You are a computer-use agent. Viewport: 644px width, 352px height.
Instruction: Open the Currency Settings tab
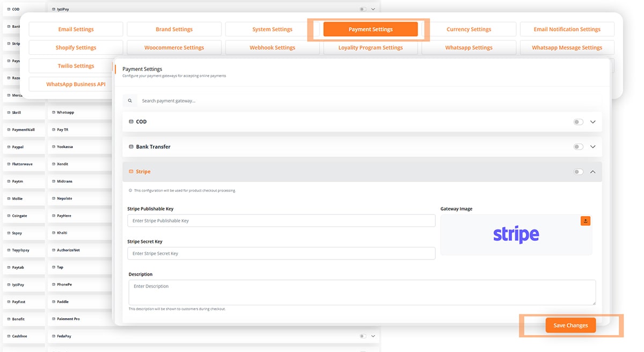[x=469, y=29]
